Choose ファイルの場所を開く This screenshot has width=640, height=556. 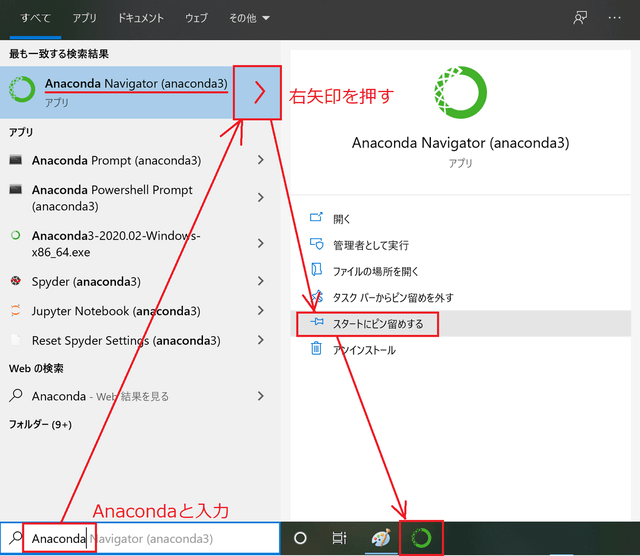coord(376,271)
